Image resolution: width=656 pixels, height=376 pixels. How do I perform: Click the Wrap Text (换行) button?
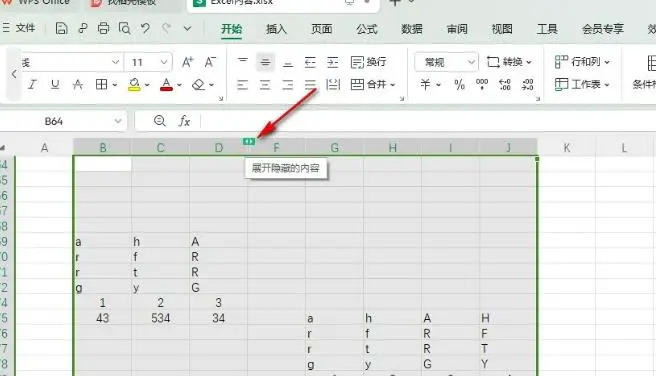click(x=369, y=62)
